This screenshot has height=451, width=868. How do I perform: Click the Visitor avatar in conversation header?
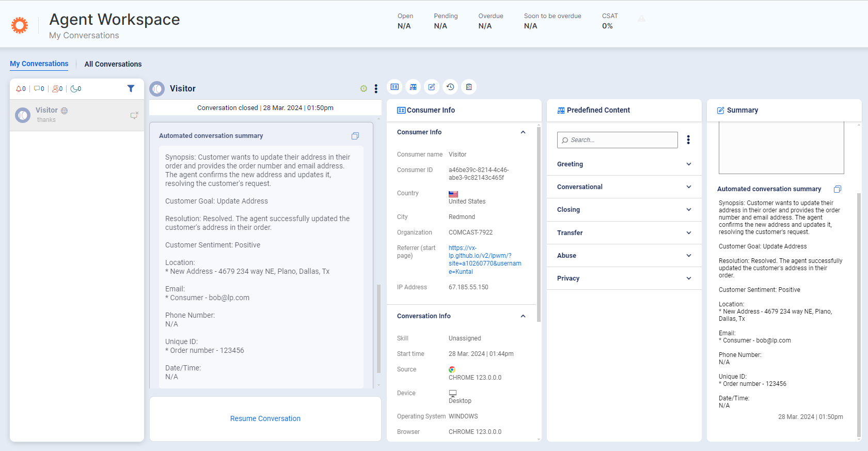(x=157, y=89)
